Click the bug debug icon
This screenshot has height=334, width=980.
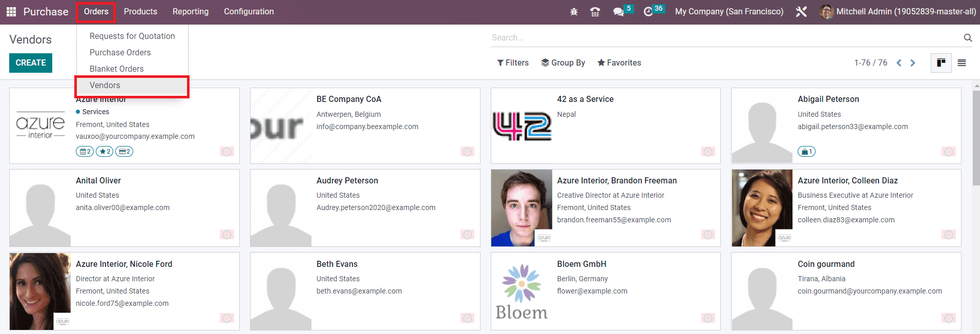tap(574, 12)
